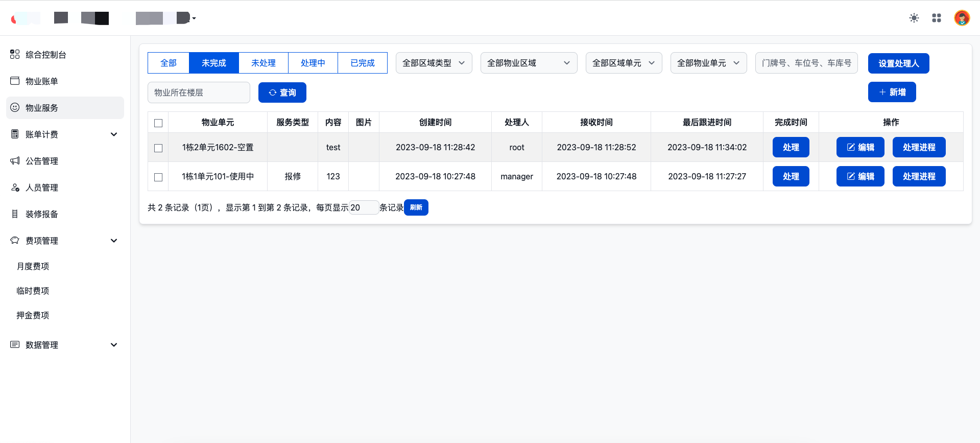The image size is (980, 443).
Task: Open the top bar dropdown caret menu
Action: pyautogui.click(x=194, y=18)
